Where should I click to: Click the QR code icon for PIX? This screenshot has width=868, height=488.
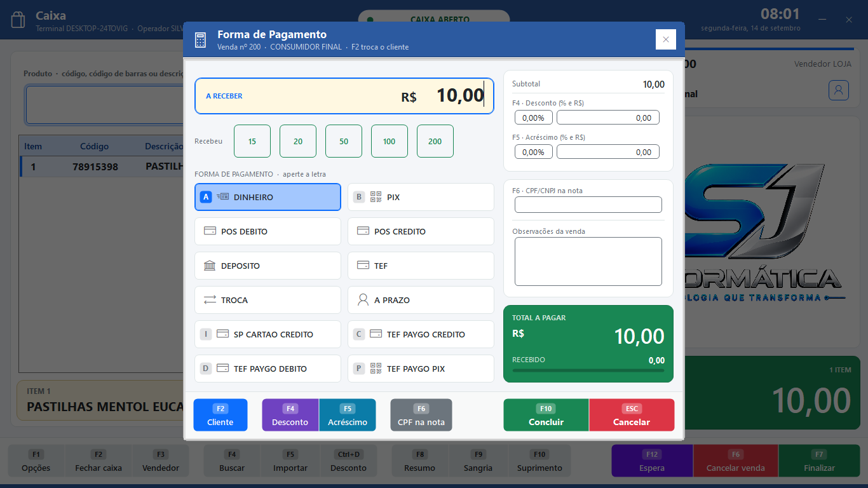click(376, 197)
